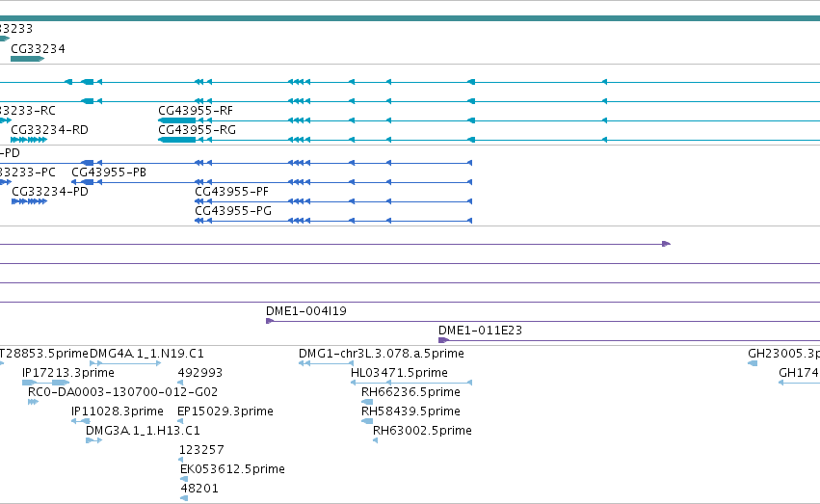Open the RH63002.5prime label
820x504 pixels.
422,431
